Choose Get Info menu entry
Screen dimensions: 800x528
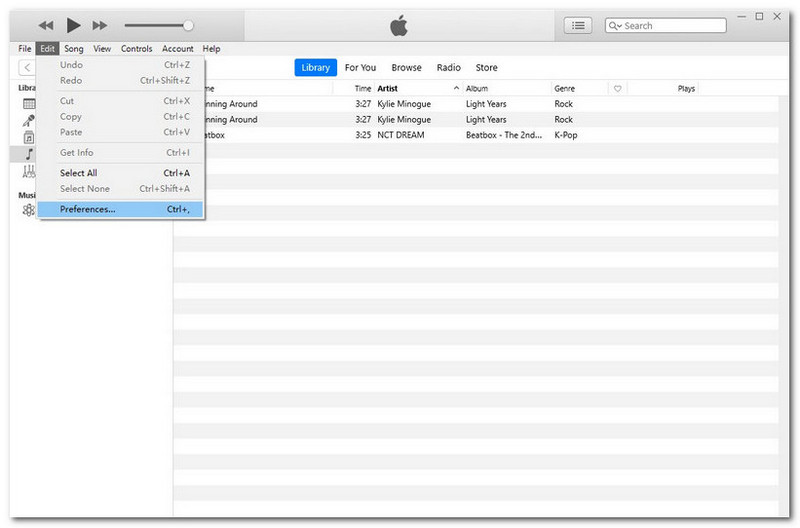tap(121, 153)
